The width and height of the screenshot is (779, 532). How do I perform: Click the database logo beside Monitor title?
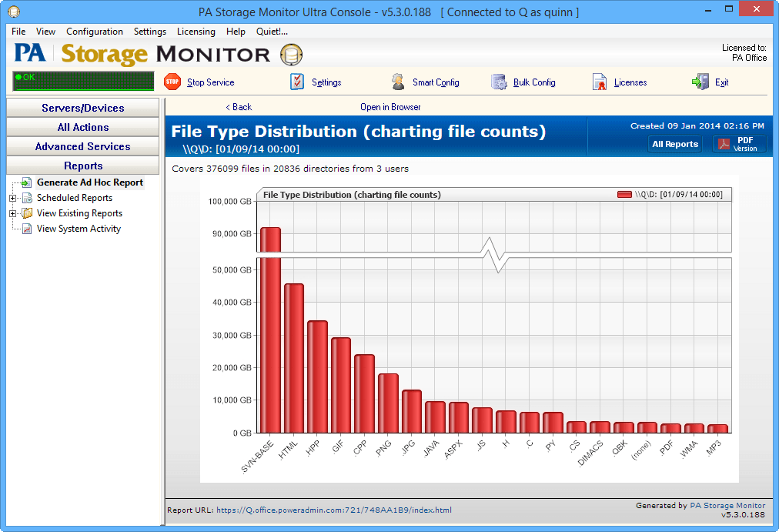click(x=291, y=55)
